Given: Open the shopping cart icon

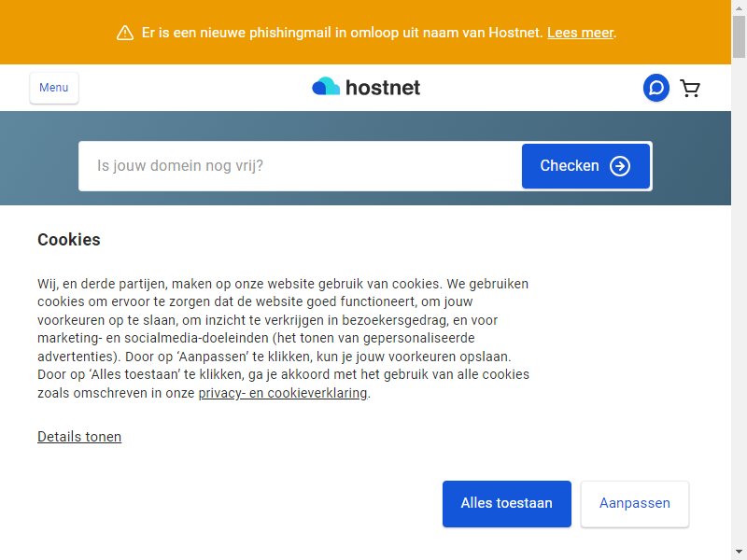Looking at the screenshot, I should point(690,89).
